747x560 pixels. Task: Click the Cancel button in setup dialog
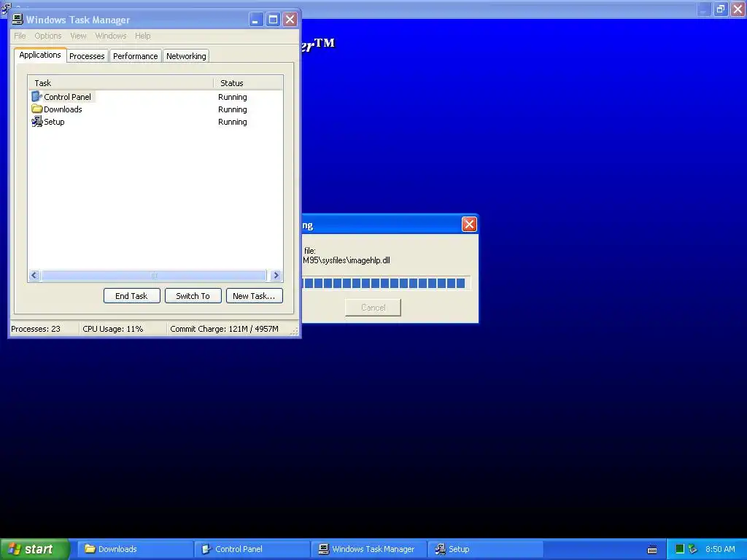373,308
